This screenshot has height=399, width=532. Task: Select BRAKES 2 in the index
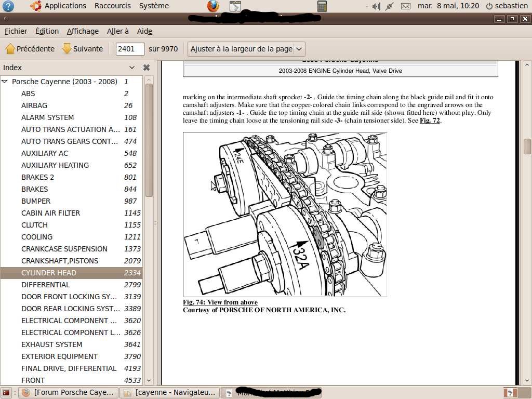point(71,177)
